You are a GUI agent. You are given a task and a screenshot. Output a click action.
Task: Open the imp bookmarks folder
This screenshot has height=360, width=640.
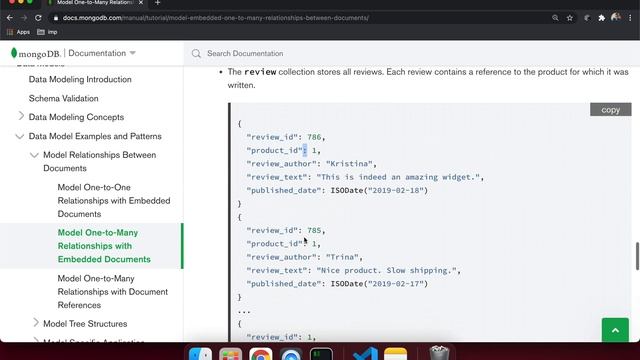pyautogui.click(x=47, y=32)
